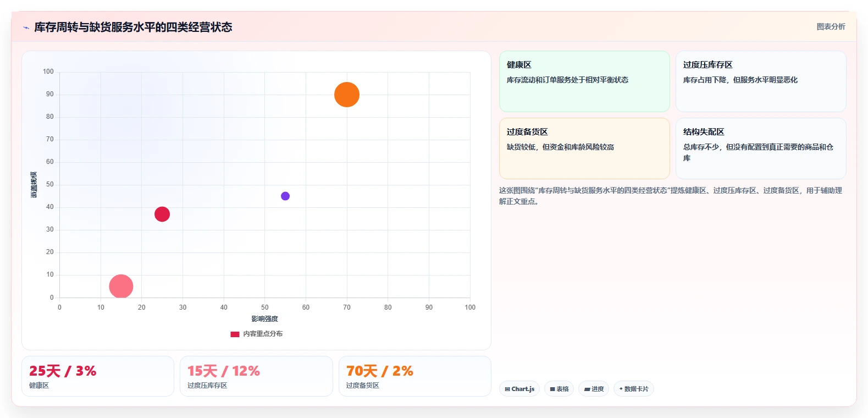Viewport: 868px width, 418px height.
Task: Click the 数据卡片 tag chip
Action: click(634, 389)
